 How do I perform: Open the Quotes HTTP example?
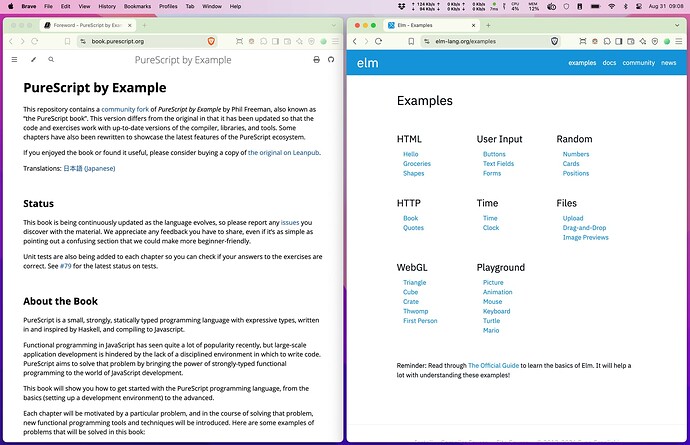point(413,228)
